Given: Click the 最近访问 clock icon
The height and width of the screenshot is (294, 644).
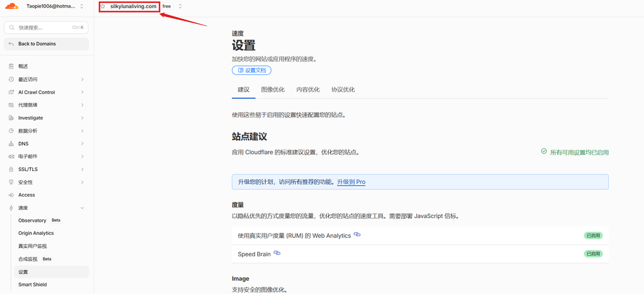Looking at the screenshot, I should click(x=11, y=79).
